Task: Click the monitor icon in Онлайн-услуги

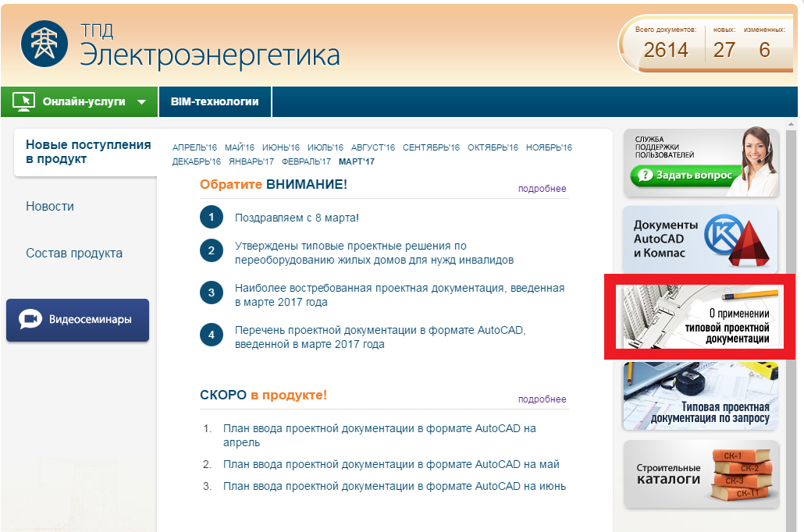Action: pos(24,101)
